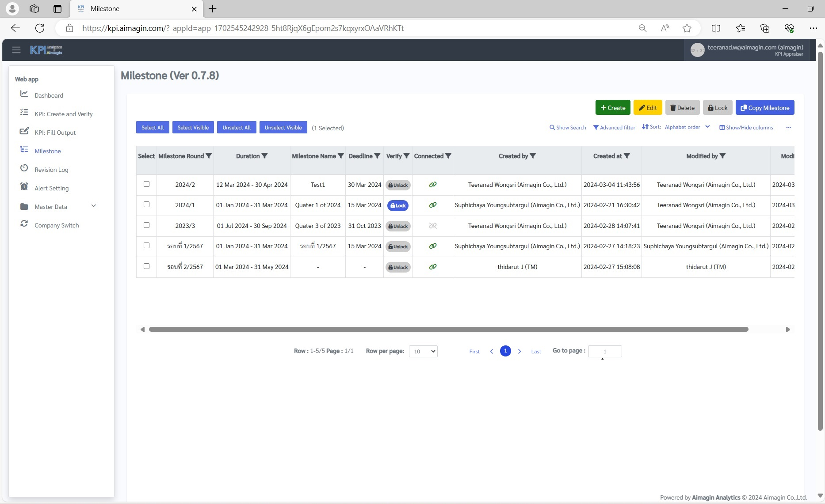The width and height of the screenshot is (825, 504).
Task: Click the Created by column filter icon
Action: tap(533, 156)
